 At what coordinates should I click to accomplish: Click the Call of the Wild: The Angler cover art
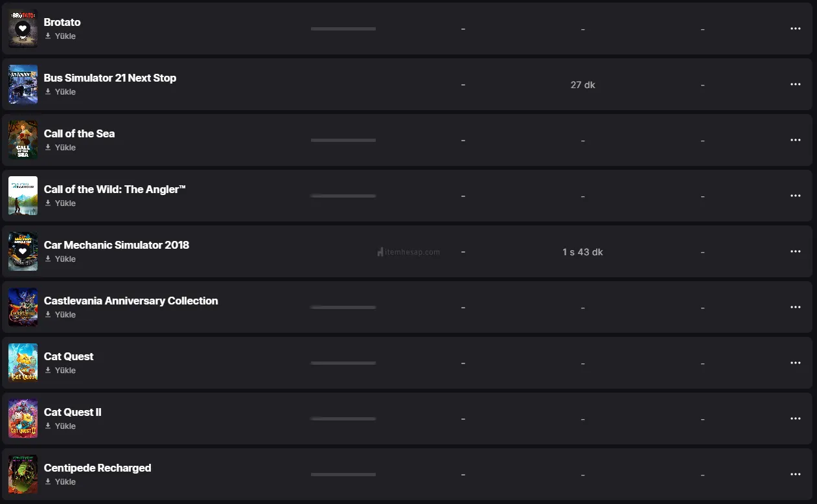tap(23, 196)
